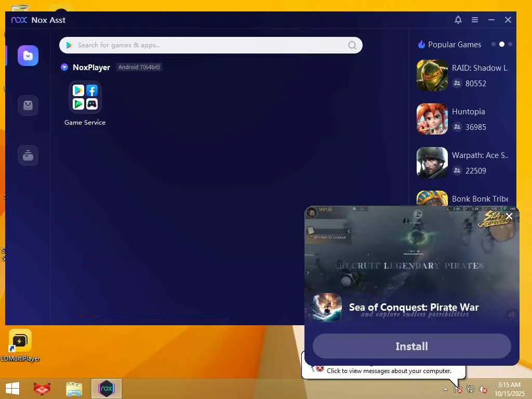
Task: Select the second Popular Games page dot
Action: 502,44
